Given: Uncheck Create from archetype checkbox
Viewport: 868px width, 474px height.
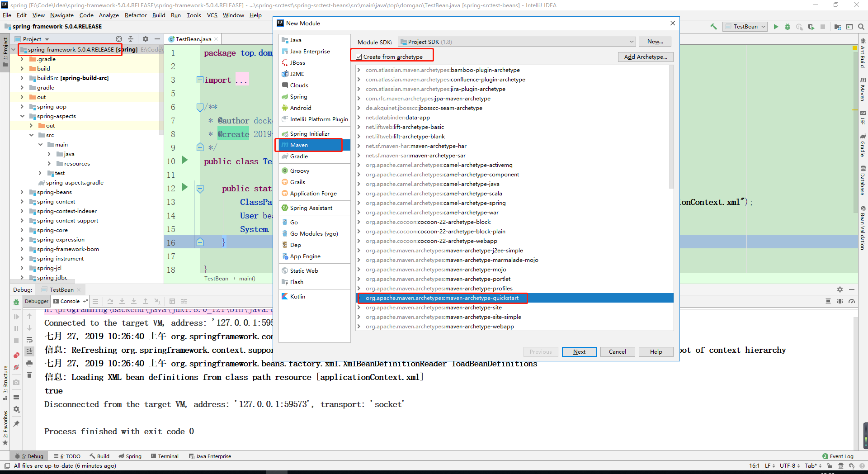Looking at the screenshot, I should tap(359, 57).
